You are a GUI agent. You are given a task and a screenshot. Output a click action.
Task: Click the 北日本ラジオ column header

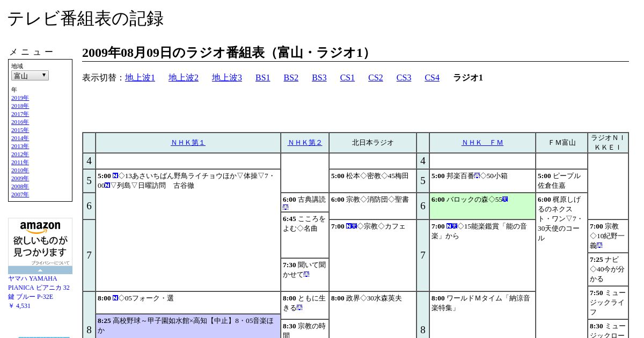pos(372,143)
